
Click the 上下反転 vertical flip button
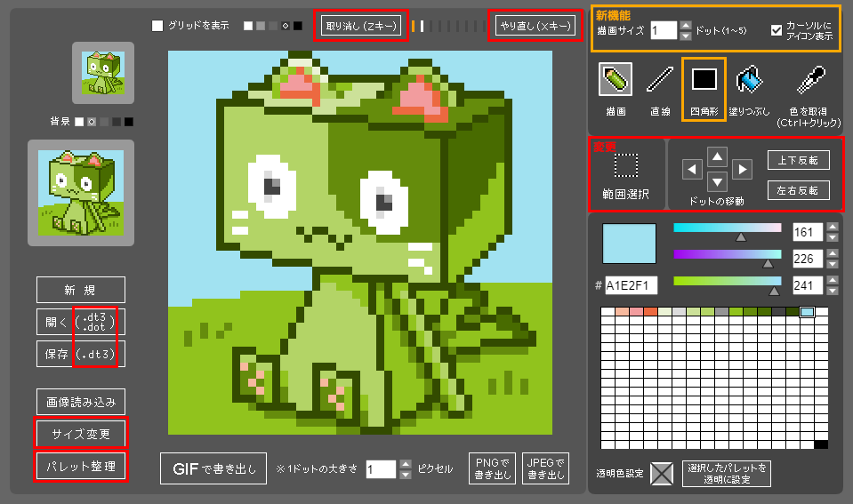pos(798,160)
